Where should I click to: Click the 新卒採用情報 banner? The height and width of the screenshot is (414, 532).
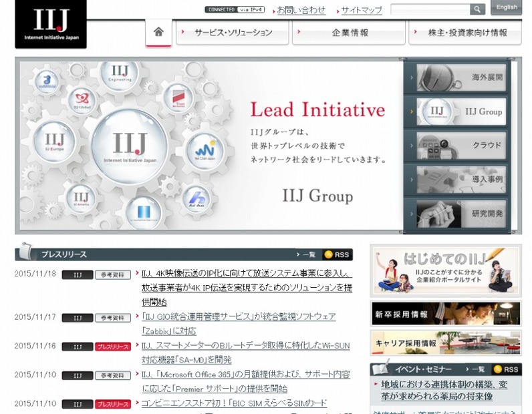(446, 314)
